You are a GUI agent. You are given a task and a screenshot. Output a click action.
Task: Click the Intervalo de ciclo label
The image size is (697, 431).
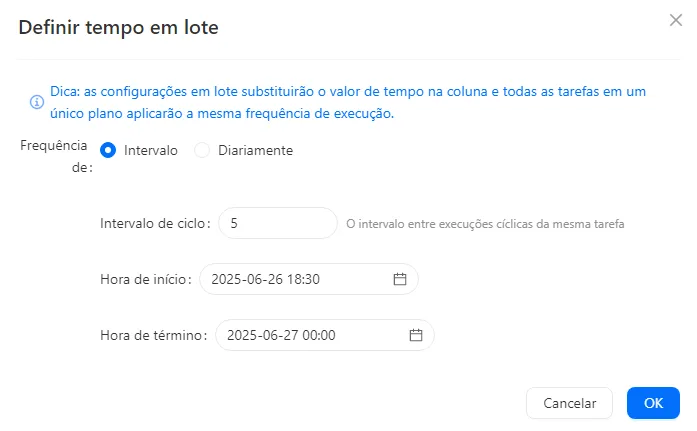pos(155,223)
